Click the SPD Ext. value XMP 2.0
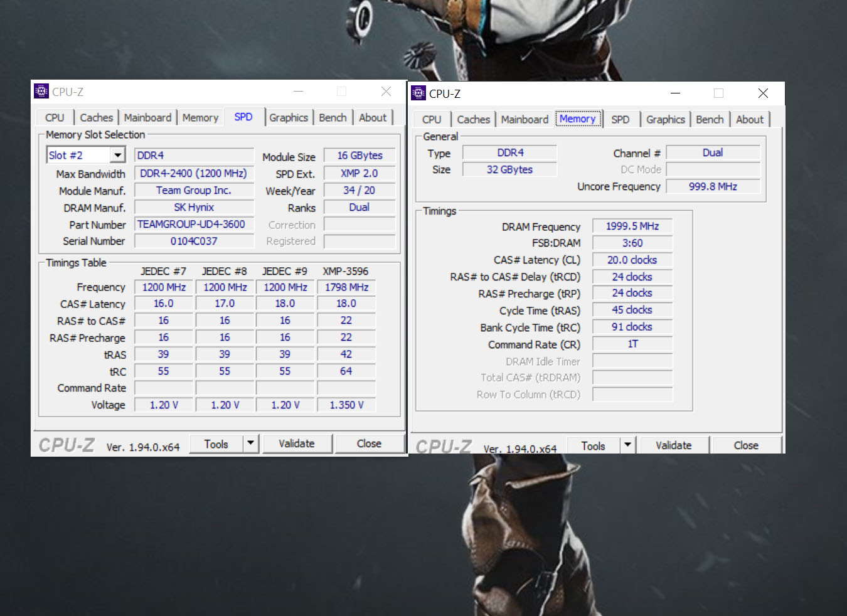 coord(360,173)
